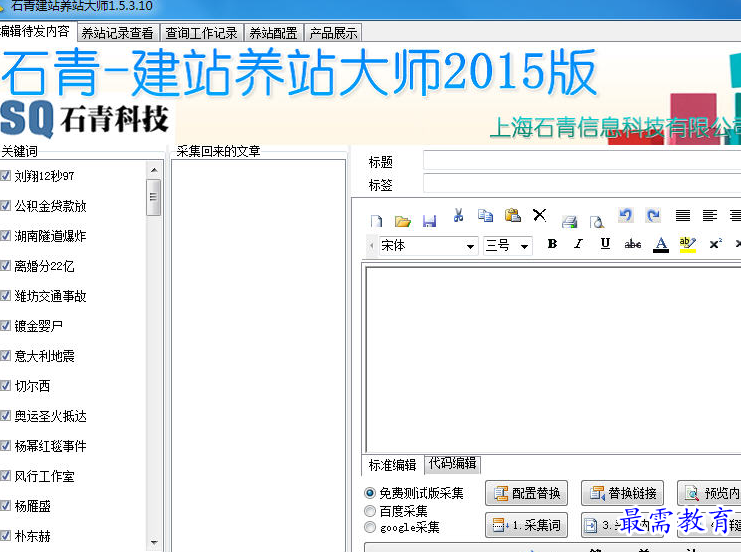Toggle bold formatting
Screen dimensions: 741x552
point(552,244)
